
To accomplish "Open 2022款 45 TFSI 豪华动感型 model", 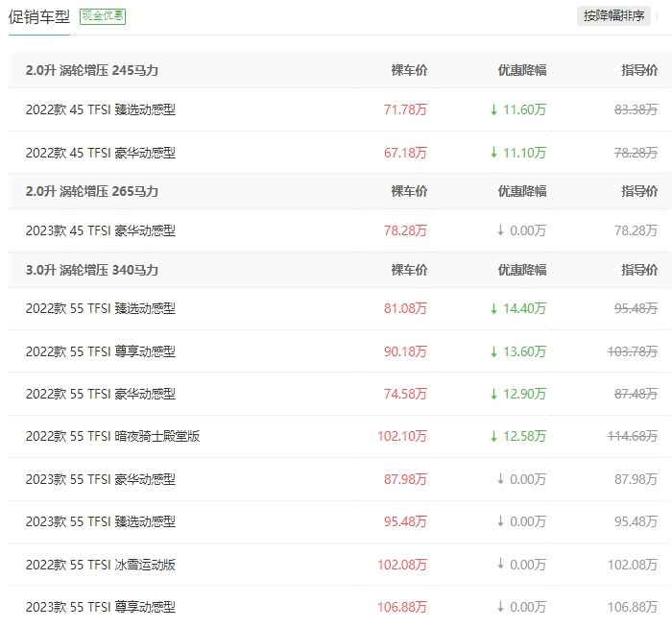I will click(x=101, y=153).
